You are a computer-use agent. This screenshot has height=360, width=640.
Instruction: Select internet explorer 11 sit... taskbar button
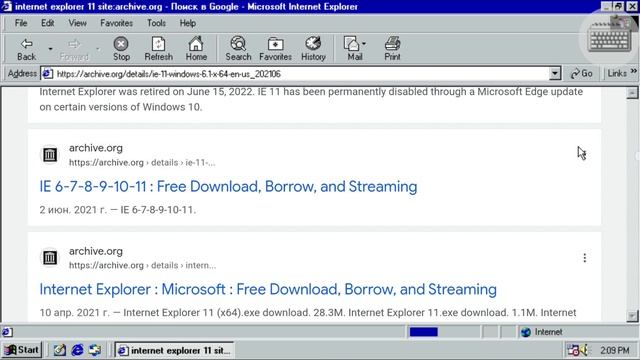click(x=174, y=350)
